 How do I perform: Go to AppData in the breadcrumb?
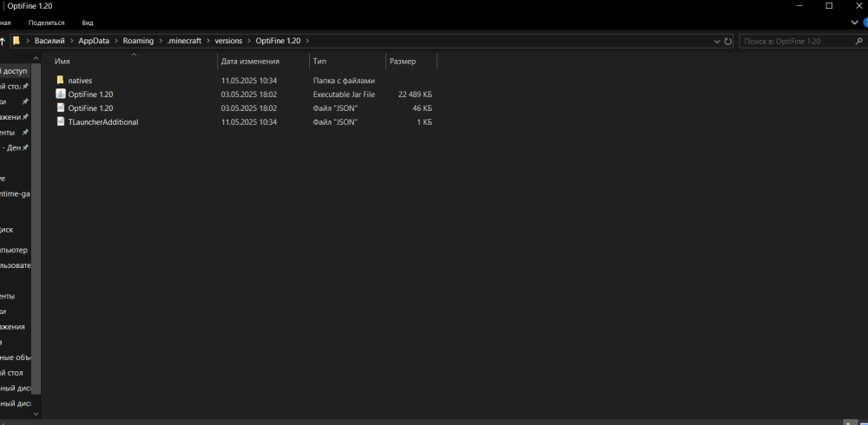click(94, 41)
